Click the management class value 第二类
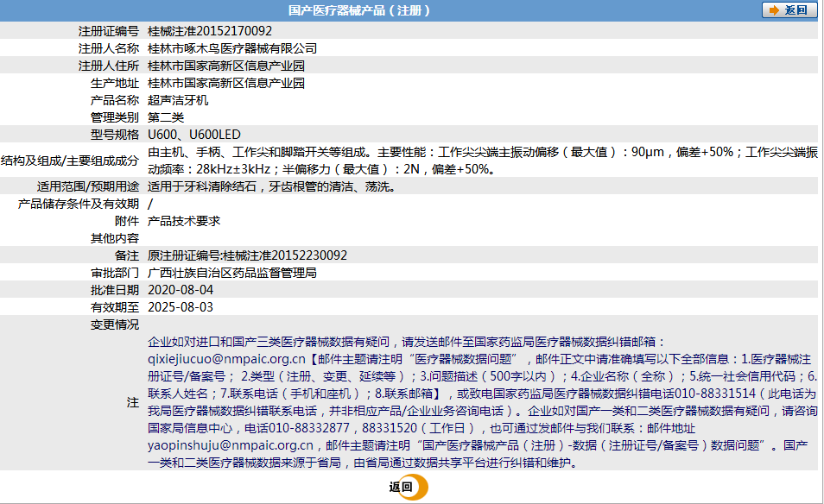Screen dimensions: 824x504 click(x=166, y=117)
